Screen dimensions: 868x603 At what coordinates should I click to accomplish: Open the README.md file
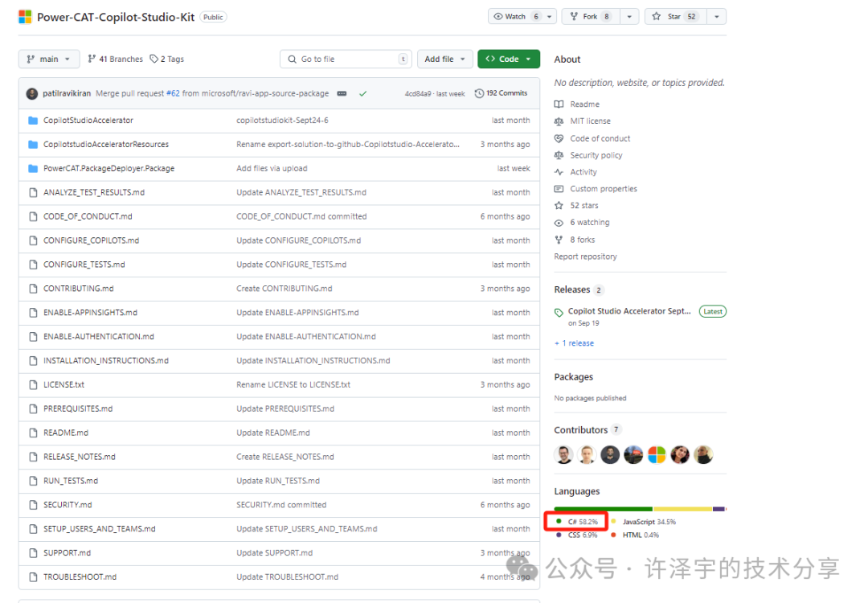[x=66, y=433]
